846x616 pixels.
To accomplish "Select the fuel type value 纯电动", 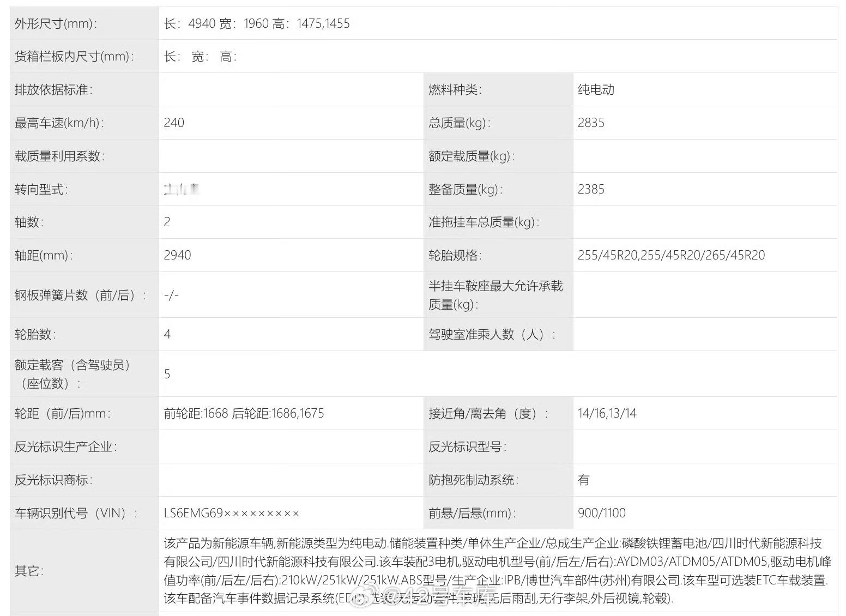I will click(x=596, y=90).
